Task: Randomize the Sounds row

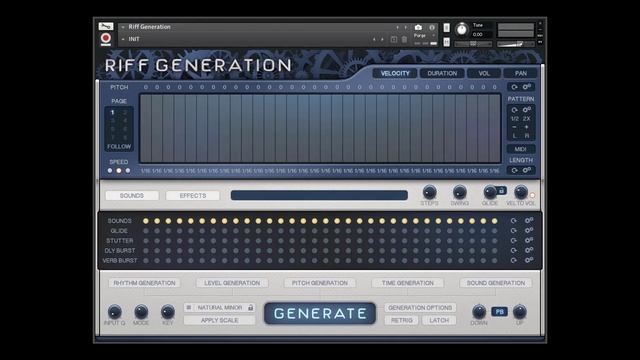Action: [514, 221]
